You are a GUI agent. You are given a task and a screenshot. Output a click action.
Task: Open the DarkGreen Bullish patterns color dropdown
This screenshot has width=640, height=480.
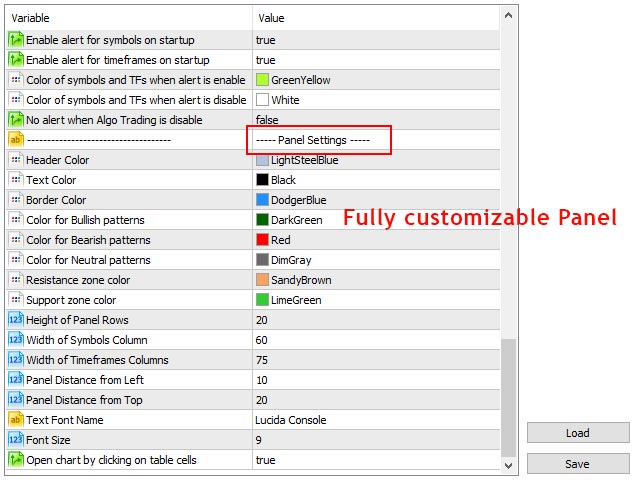click(375, 220)
